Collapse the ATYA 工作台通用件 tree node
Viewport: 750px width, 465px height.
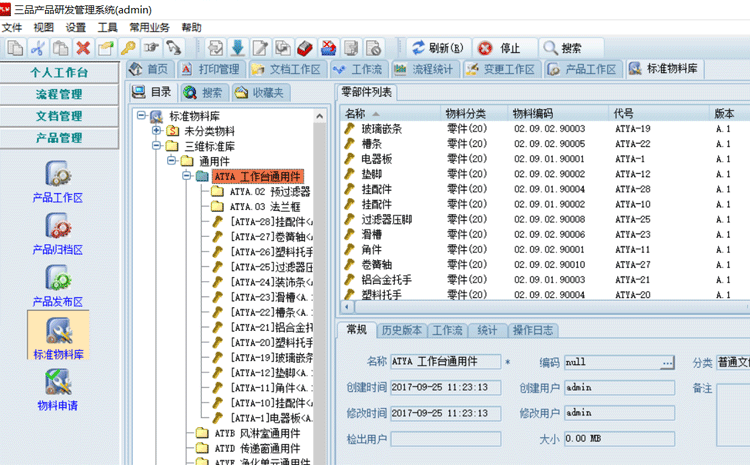pyautogui.click(x=187, y=176)
